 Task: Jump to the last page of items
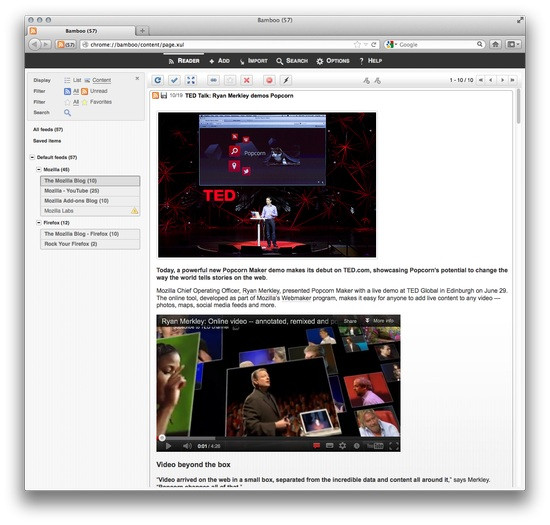512,80
